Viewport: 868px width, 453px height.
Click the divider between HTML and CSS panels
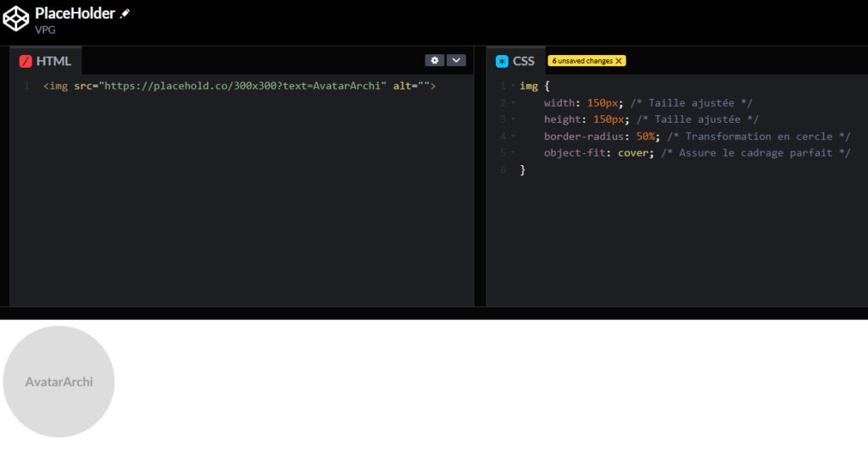click(x=480, y=178)
